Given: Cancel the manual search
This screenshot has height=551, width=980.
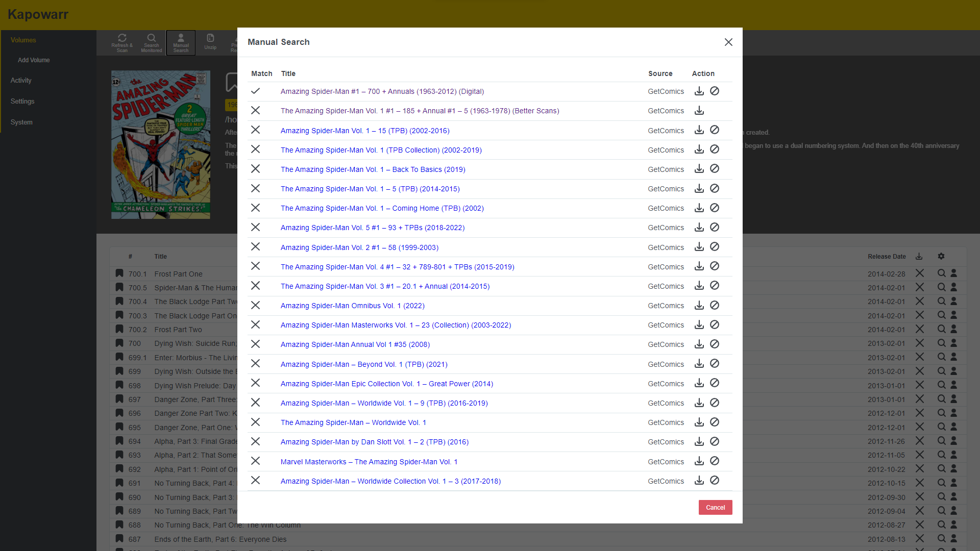Looking at the screenshot, I should [x=715, y=507].
